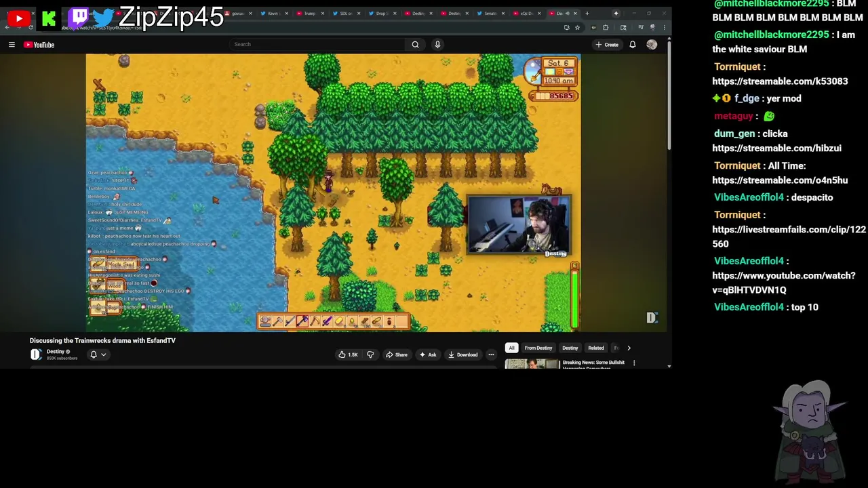868x488 pixels.
Task: Open the Destiny channel name link
Action: [x=55, y=352]
